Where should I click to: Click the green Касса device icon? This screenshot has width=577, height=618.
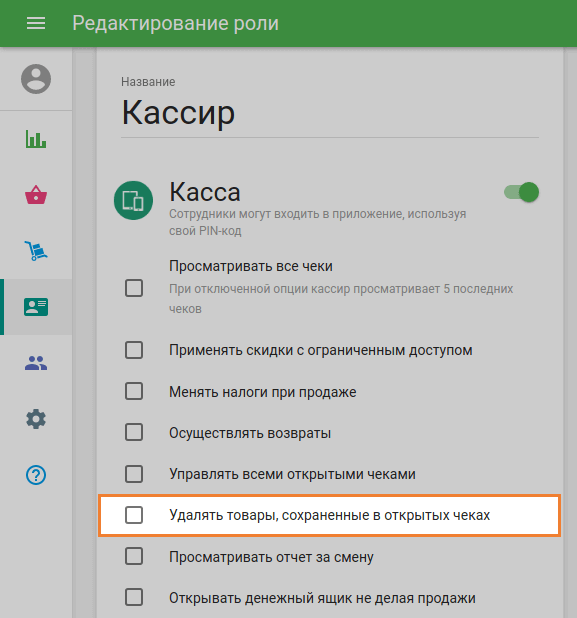point(133,200)
